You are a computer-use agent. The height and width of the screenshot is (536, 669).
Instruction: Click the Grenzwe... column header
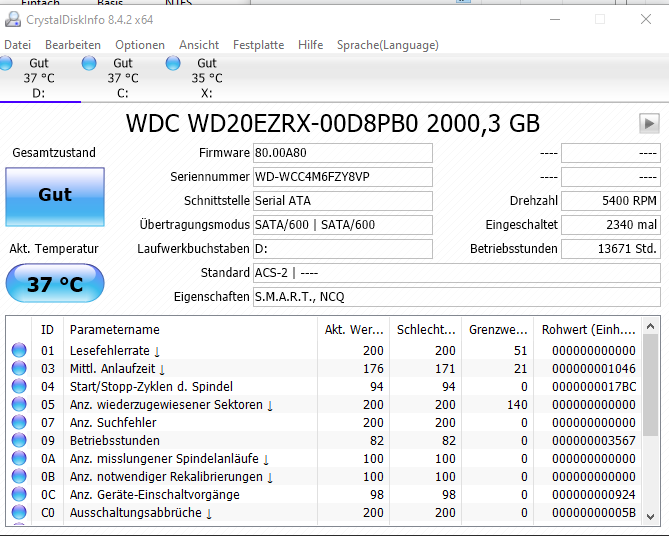coord(498,329)
